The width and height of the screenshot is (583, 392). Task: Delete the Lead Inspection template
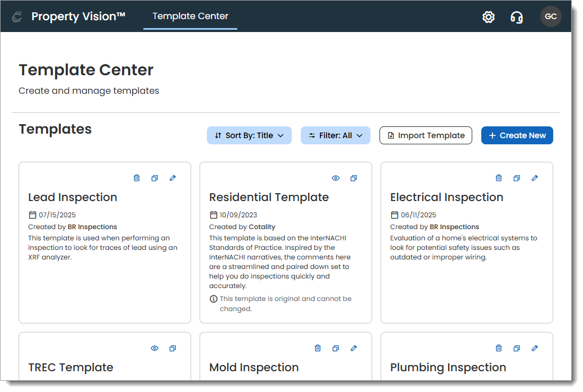click(137, 178)
